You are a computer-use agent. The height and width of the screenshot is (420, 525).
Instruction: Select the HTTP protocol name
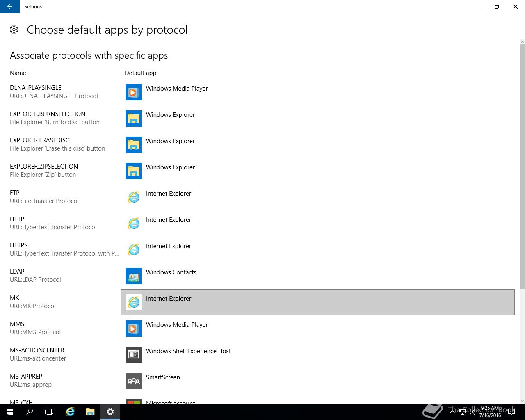(x=17, y=219)
